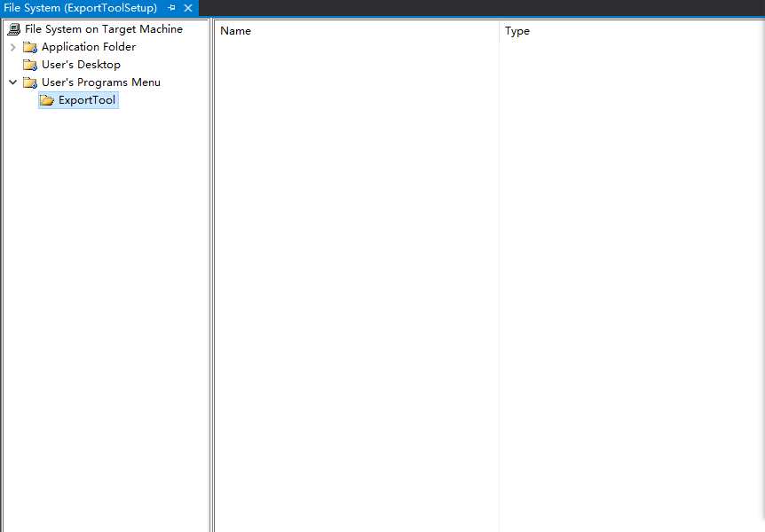Click the divider between Name and Type columns
The image size is (765, 532).
(x=499, y=31)
